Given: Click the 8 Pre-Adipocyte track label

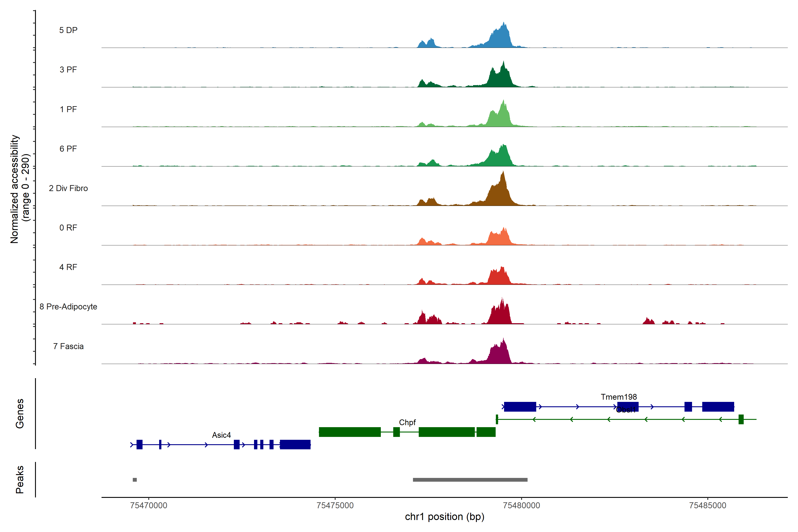Looking at the screenshot, I should coord(68,307).
